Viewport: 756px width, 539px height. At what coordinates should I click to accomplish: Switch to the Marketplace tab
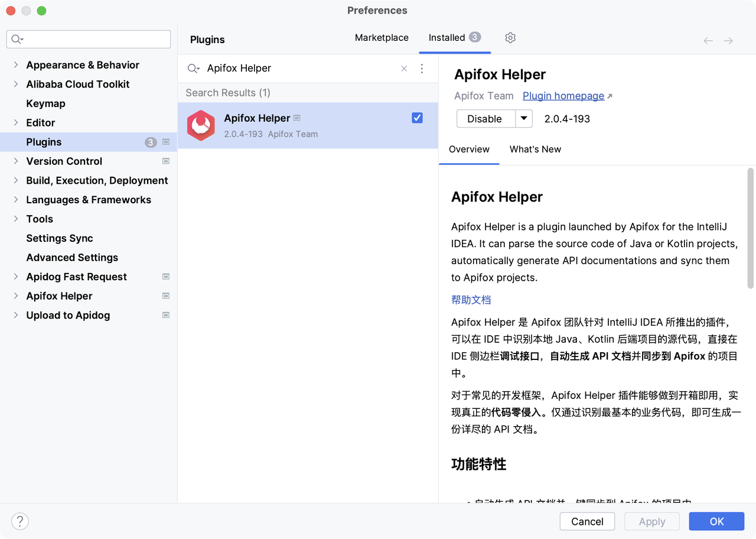pyautogui.click(x=382, y=38)
